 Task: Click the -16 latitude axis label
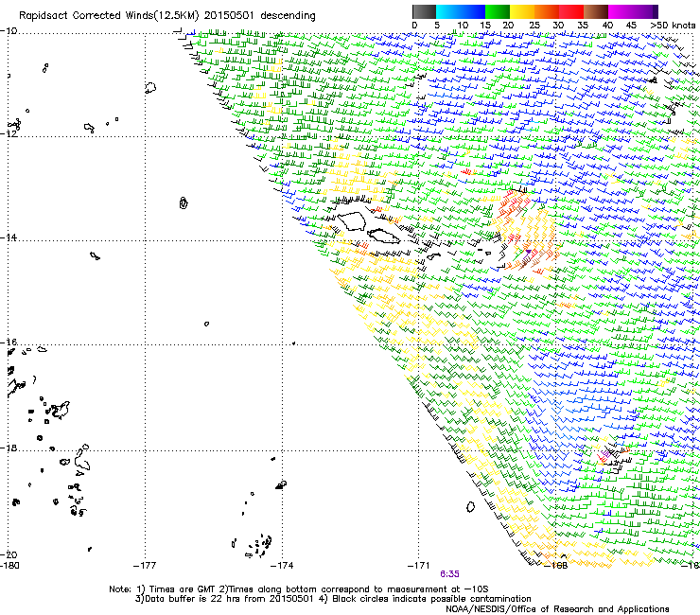pyautogui.click(x=9, y=343)
